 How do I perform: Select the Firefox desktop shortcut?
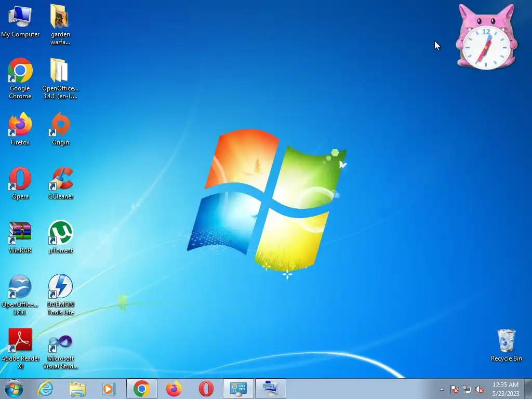pyautogui.click(x=20, y=129)
